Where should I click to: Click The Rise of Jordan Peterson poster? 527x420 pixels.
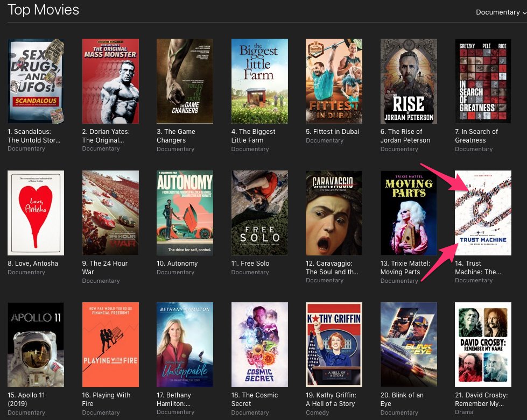point(409,81)
